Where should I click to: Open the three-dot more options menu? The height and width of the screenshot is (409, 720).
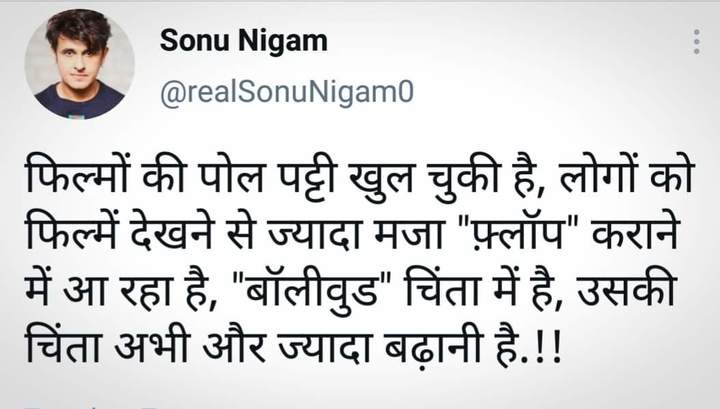(697, 42)
